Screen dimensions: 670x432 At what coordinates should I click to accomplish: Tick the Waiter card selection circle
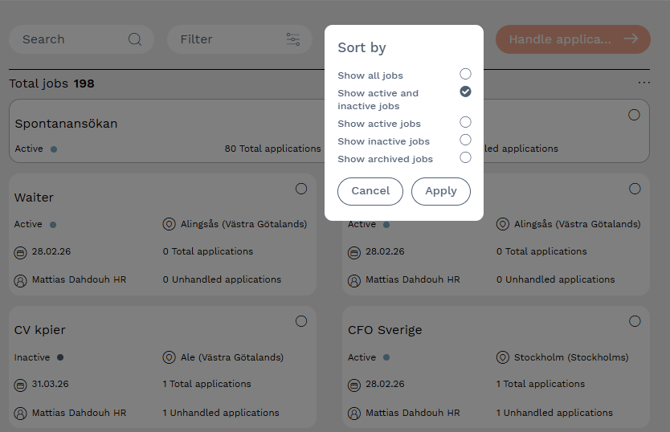tap(301, 189)
